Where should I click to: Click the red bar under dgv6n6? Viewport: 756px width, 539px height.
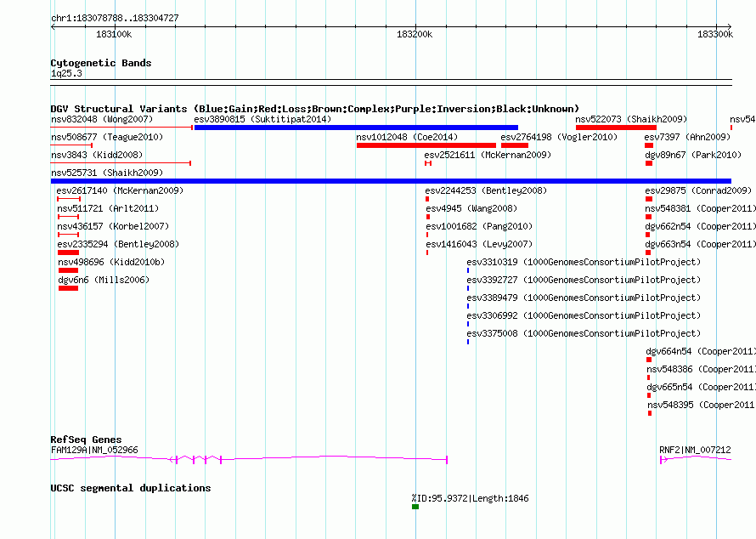[69, 288]
